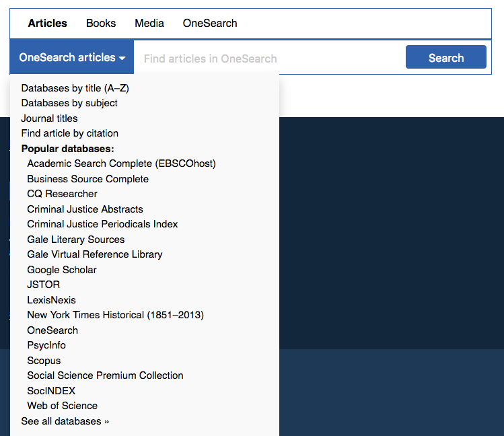Open CQ Researcher database
This screenshot has height=436, width=504.
point(62,194)
